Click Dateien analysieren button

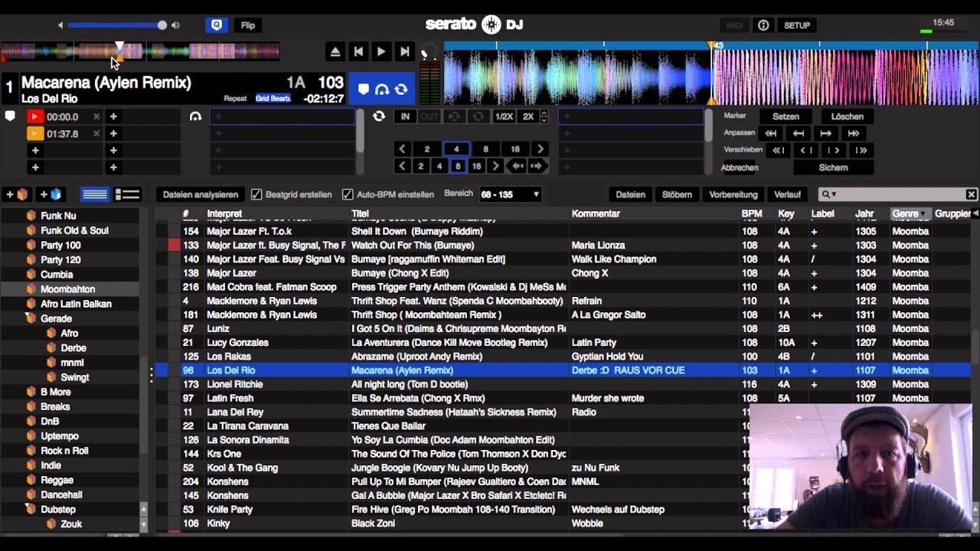201,194
